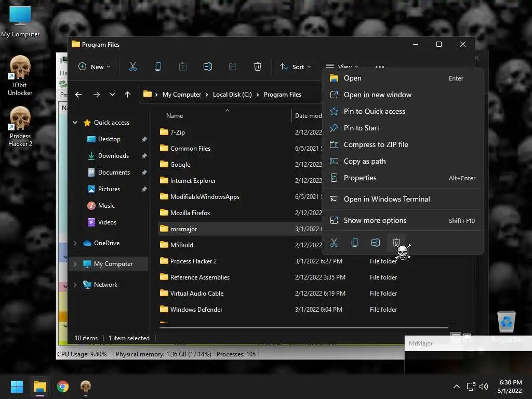Click the context menu Delete trash icon

(x=396, y=243)
